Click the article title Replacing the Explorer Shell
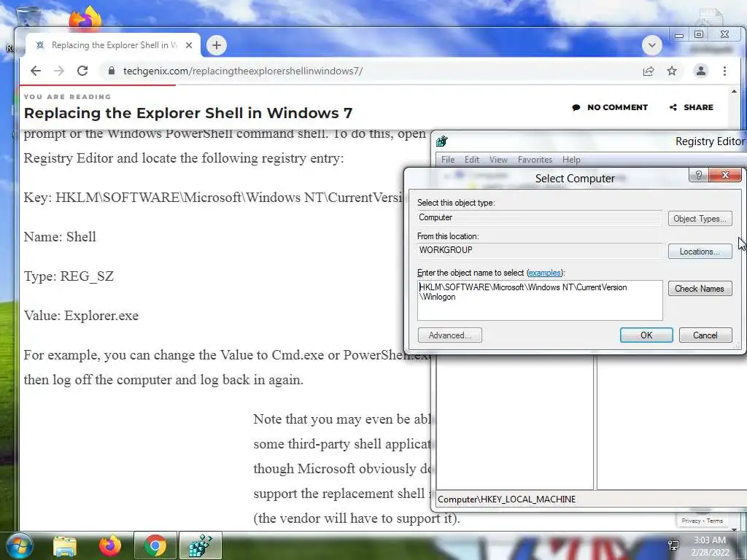The width and height of the screenshot is (747, 560). (x=188, y=113)
